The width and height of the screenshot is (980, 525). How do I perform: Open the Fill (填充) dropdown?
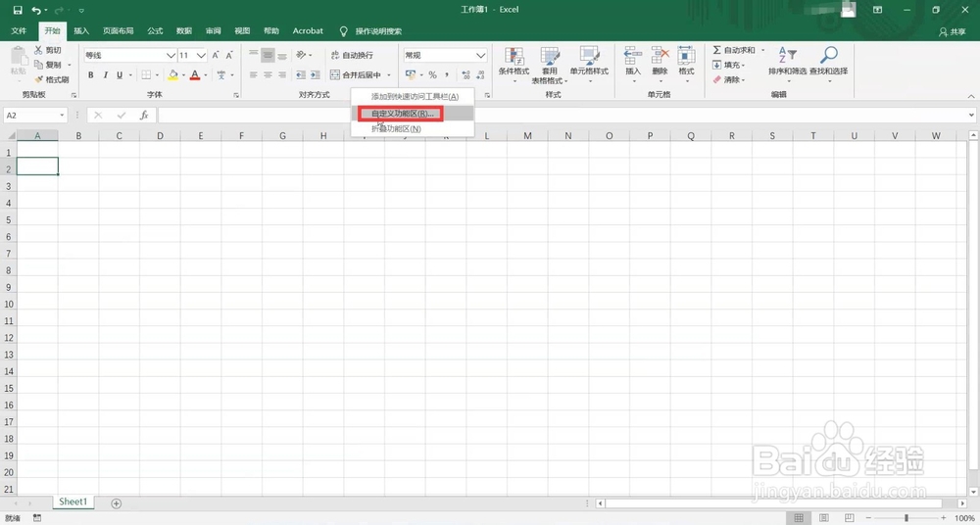(729, 65)
